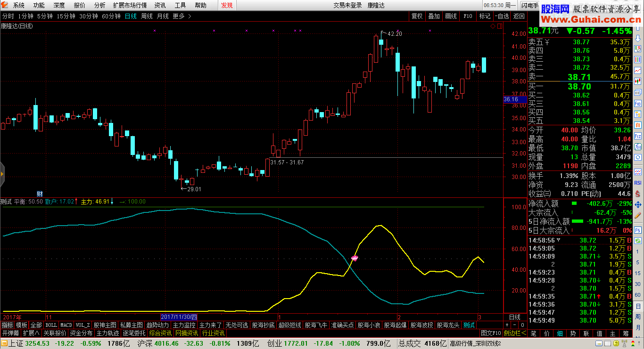Switch to 5分钟 period

click(x=45, y=16)
